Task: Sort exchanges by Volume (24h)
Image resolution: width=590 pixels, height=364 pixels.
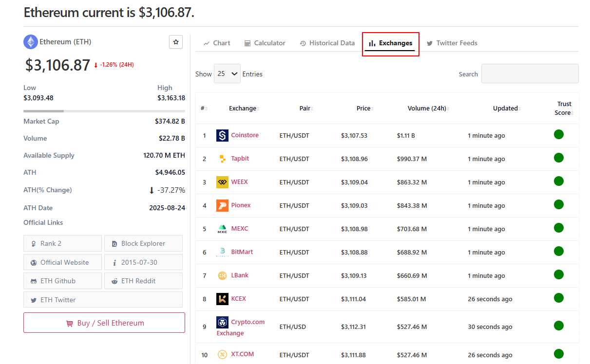Action: [x=427, y=108]
